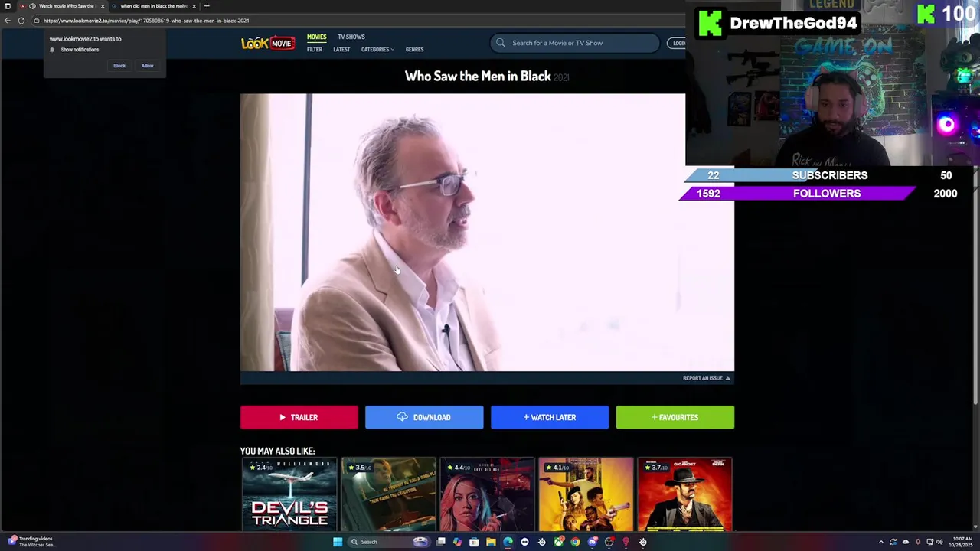This screenshot has height=551, width=980.
Task: Open volume control in the system tray
Action: coord(939,542)
